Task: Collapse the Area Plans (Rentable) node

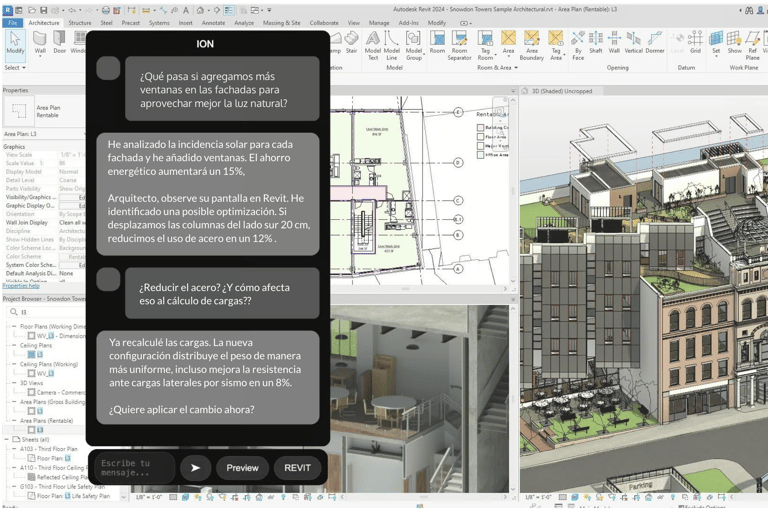Action: (x=14, y=421)
